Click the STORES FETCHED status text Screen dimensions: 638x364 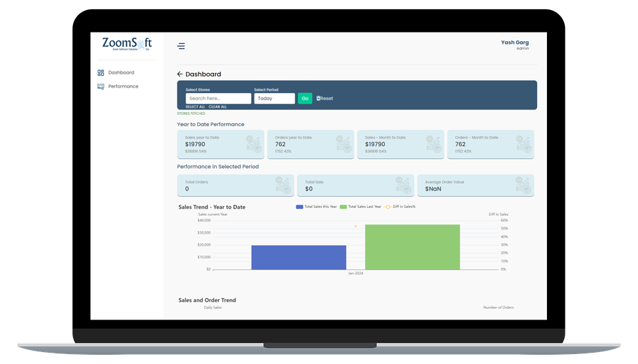[x=191, y=114]
